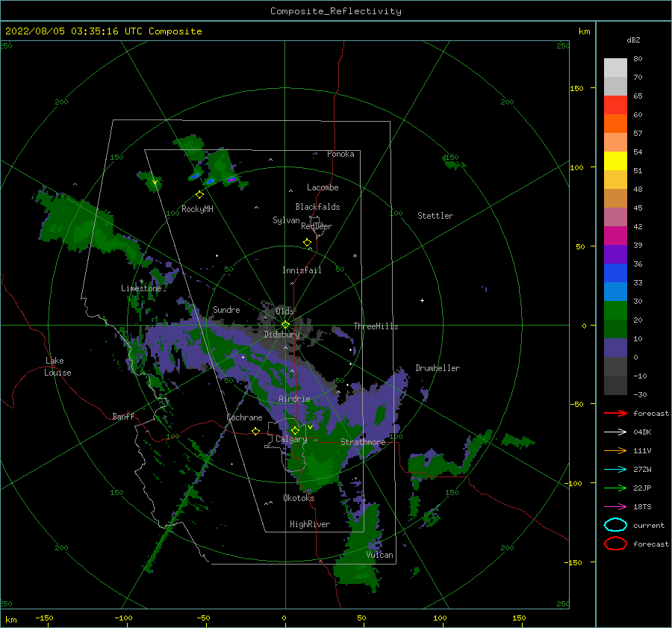The width and height of the screenshot is (672, 628).
Task: Select the 60 to 65 dBZ red swatch
Action: coord(615,105)
